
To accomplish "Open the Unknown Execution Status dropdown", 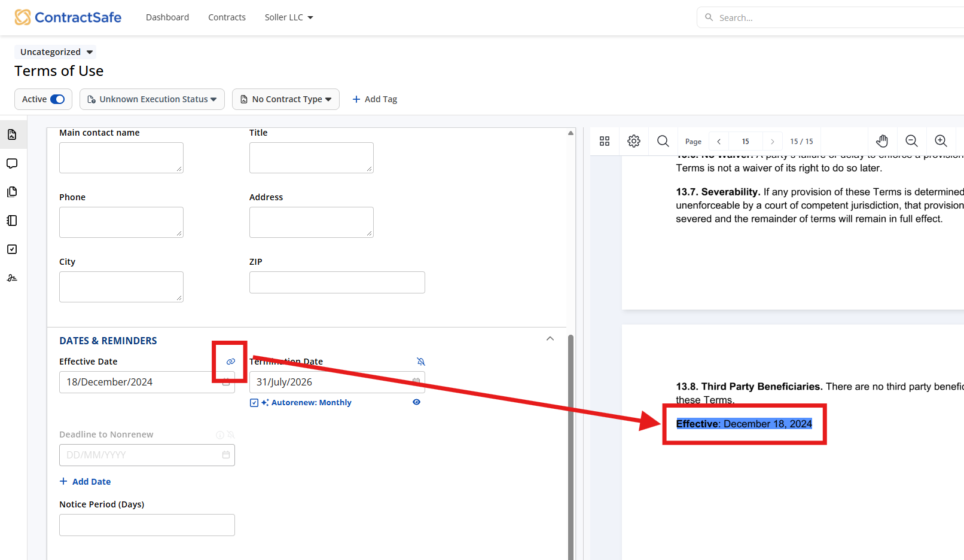I will [x=152, y=99].
